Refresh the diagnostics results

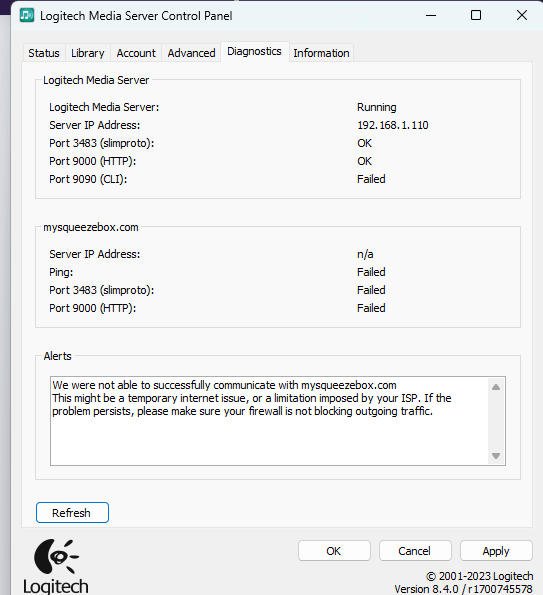tap(72, 513)
